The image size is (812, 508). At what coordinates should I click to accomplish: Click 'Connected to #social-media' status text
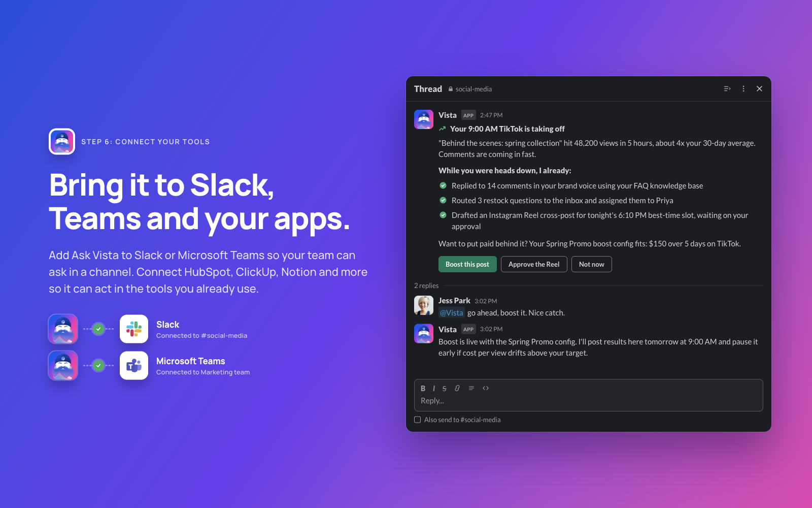202,336
